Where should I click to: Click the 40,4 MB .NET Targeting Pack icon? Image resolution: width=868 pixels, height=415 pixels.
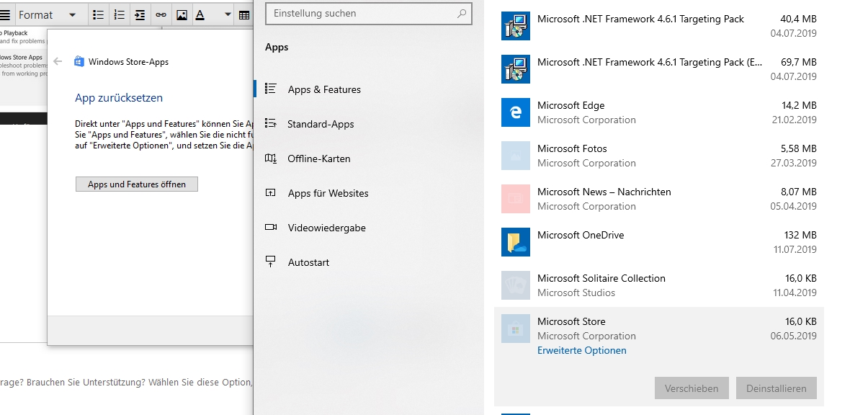pos(516,26)
